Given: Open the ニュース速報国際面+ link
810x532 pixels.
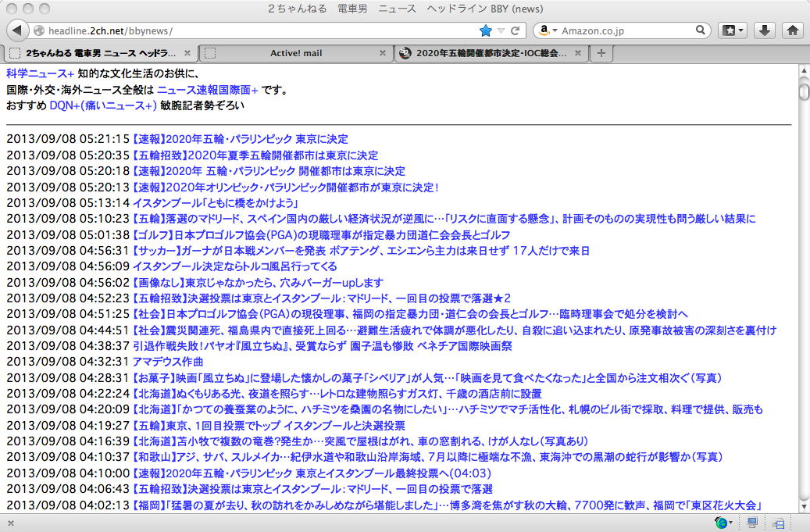Looking at the screenshot, I should (x=208, y=90).
